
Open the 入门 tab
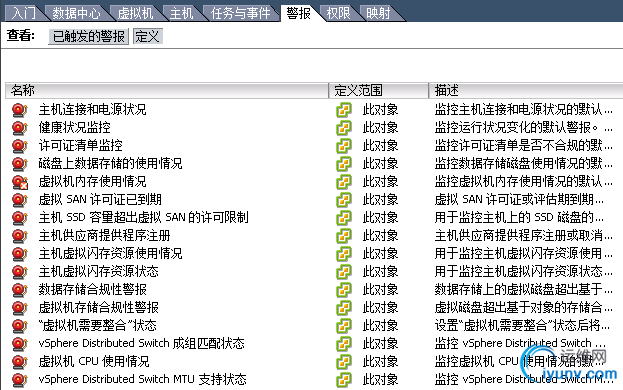pyautogui.click(x=23, y=14)
